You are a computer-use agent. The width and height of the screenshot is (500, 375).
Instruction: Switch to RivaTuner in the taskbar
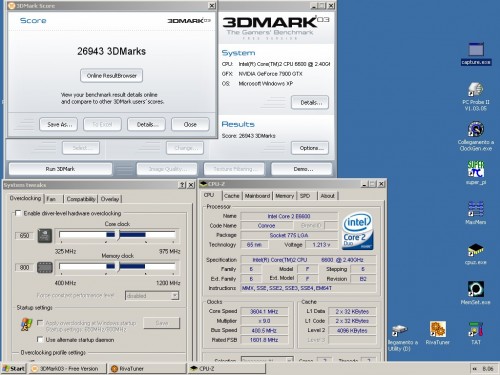pyautogui.click(x=147, y=369)
